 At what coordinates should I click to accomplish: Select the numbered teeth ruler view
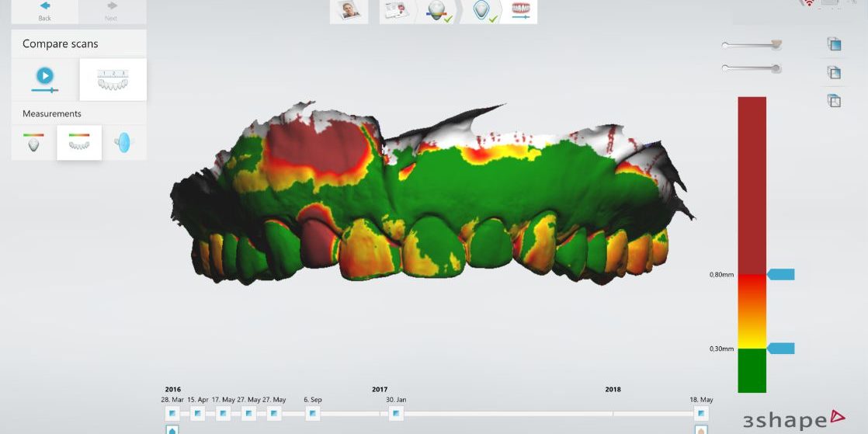tap(113, 79)
